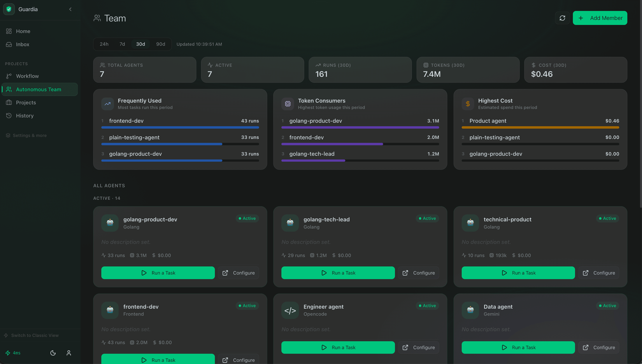Screen dimensions: 642x364
Task: Run a Task for frontend-dev
Action: [158, 359]
